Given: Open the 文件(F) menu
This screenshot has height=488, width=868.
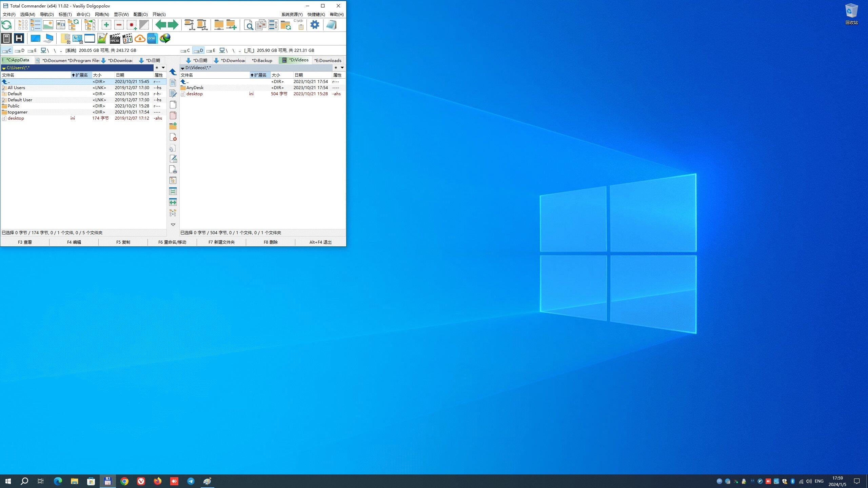Looking at the screenshot, I should click(9, 15).
